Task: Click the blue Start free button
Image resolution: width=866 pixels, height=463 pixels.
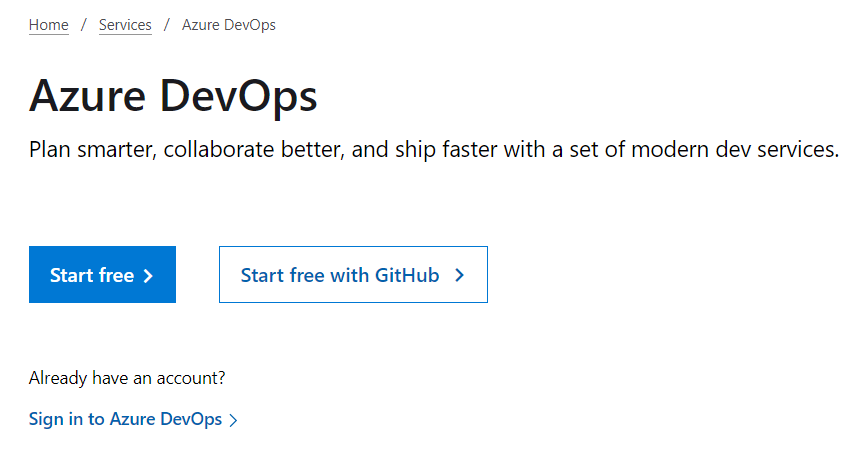Action: pyautogui.click(x=102, y=275)
